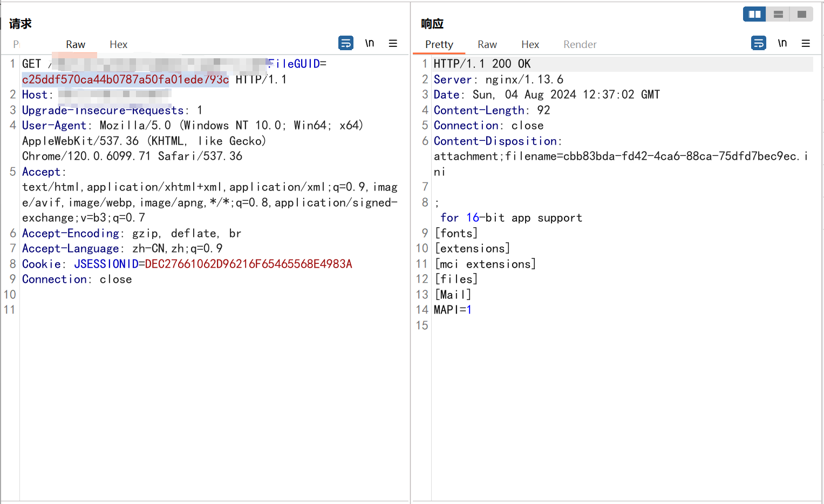Open the response Hex tab
The height and width of the screenshot is (504, 824).
(530, 45)
